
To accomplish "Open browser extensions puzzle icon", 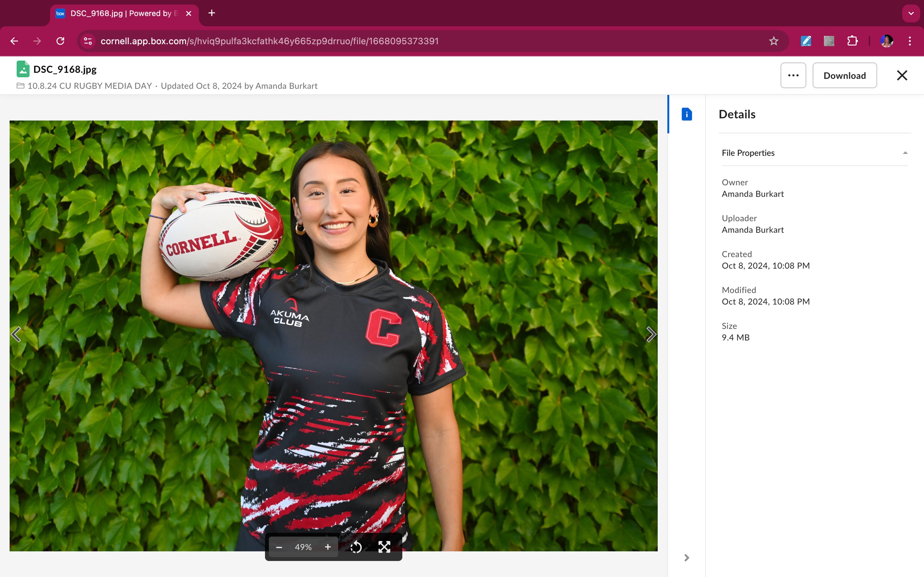I will (852, 41).
